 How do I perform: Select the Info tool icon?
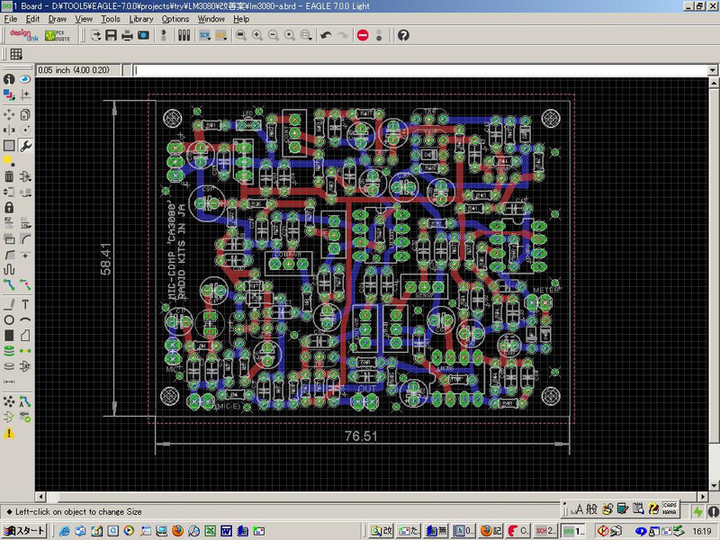[x=9, y=79]
